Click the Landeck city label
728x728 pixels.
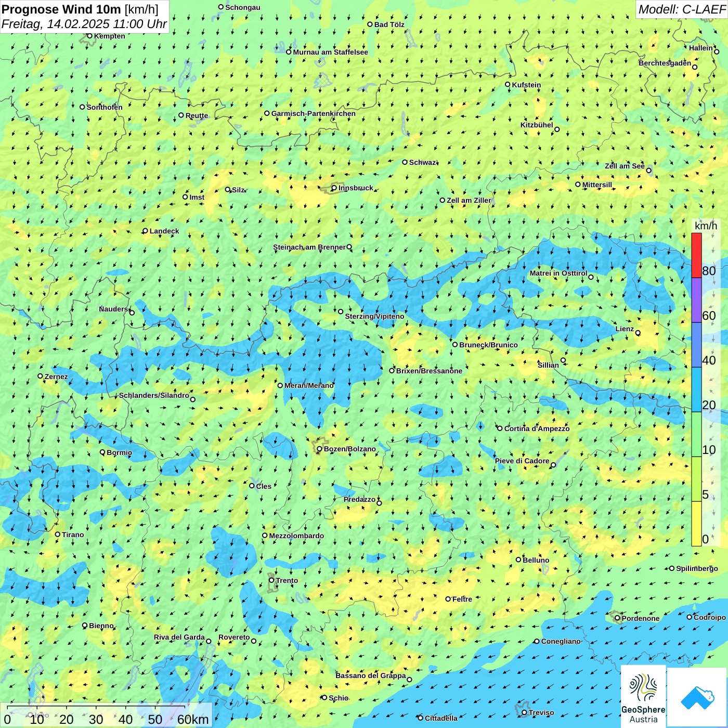(x=164, y=231)
